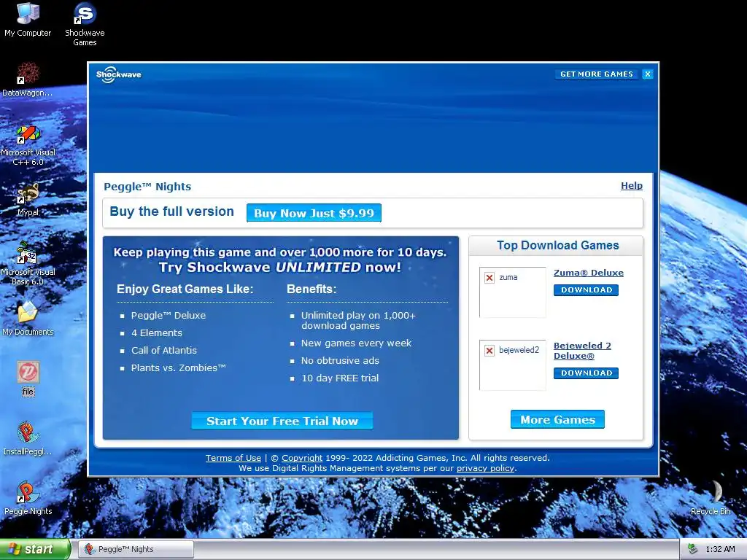Image resolution: width=747 pixels, height=560 pixels.
Task: Close the Shockwave dialog with X
Action: click(648, 74)
